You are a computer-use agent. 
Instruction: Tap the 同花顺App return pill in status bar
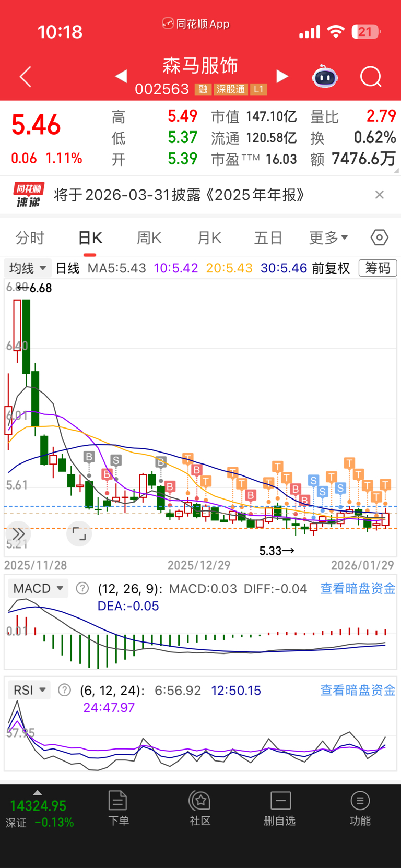196,23
